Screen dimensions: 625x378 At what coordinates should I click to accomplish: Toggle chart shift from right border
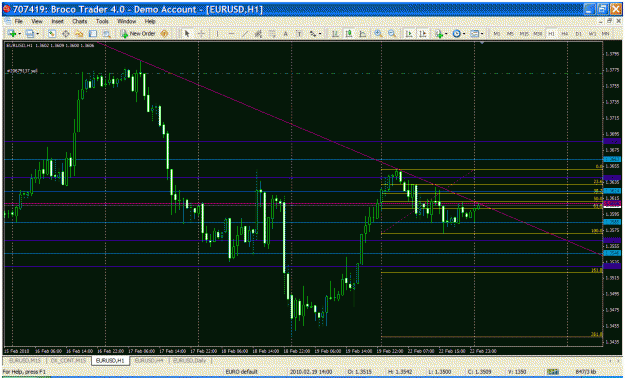(x=423, y=34)
